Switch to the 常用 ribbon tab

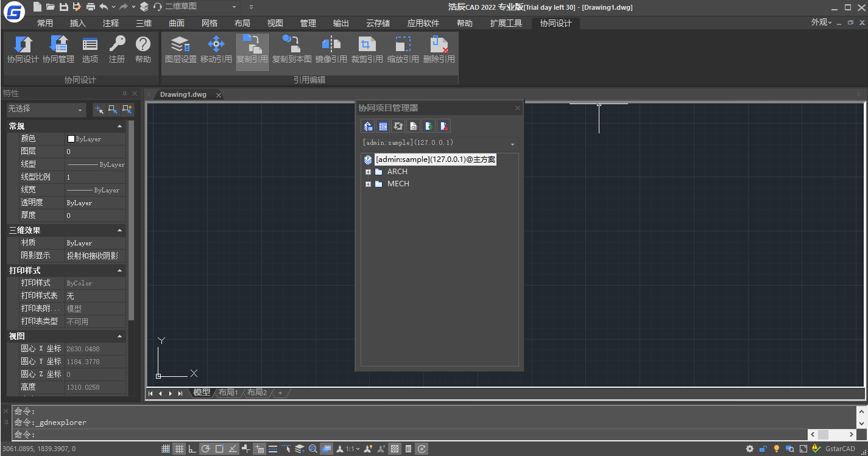tap(45, 23)
